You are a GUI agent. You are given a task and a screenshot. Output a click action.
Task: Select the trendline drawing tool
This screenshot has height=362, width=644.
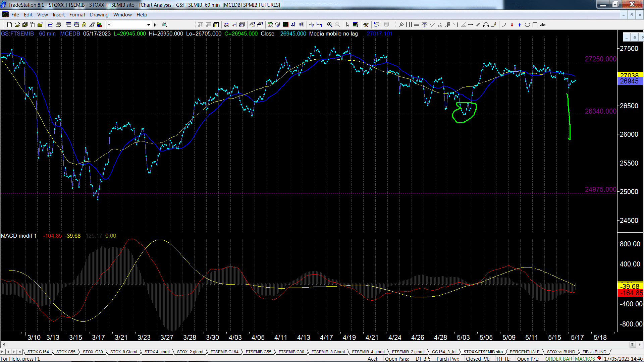click(401, 24)
